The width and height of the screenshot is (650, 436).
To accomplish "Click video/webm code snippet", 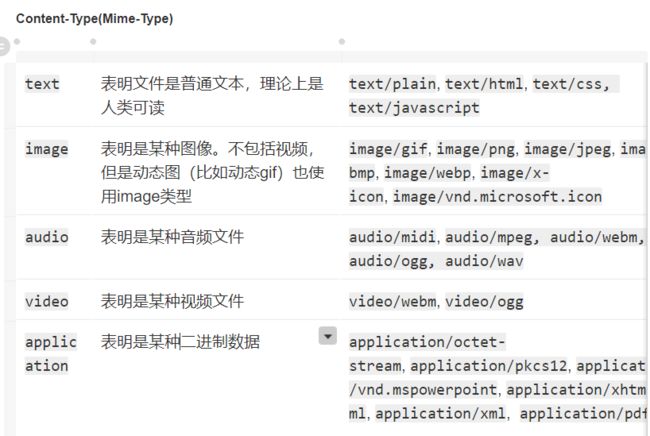I will click(x=392, y=302).
